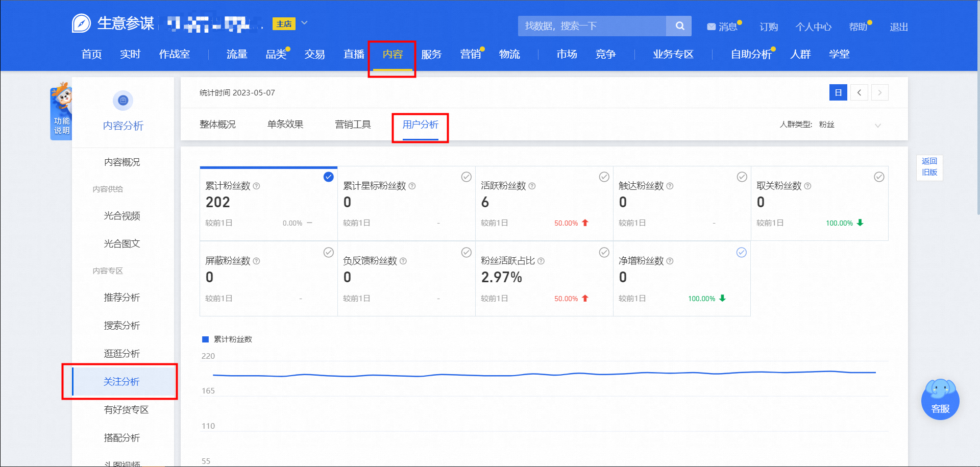Viewport: 980px width, 467px height.
Task: Check the 粉丝活跃占比 metric checkmark
Action: [604, 252]
